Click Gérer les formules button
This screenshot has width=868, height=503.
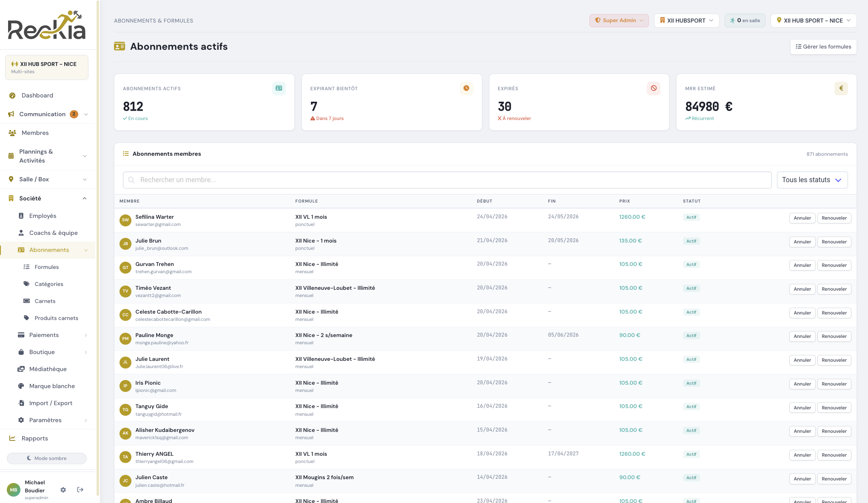pyautogui.click(x=823, y=47)
